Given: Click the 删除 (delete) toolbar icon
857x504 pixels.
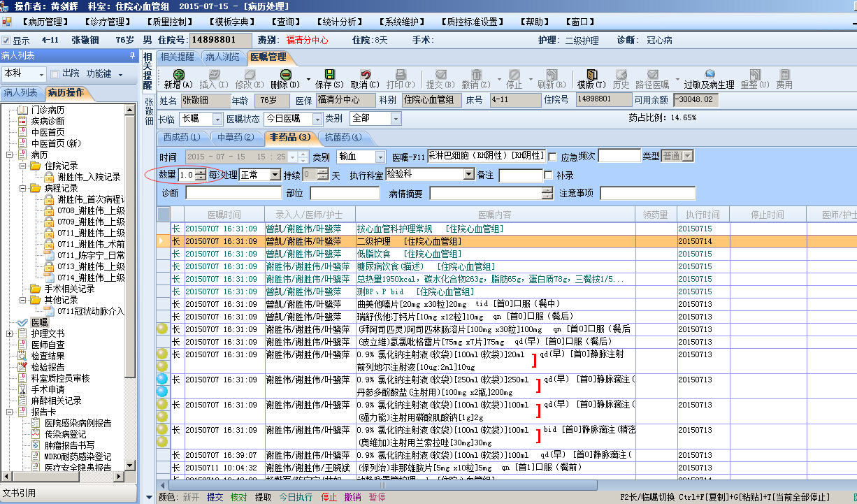Looking at the screenshot, I should tap(285, 74).
